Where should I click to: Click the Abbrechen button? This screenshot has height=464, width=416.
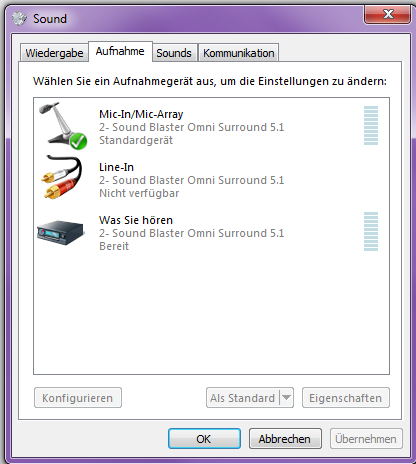pyautogui.click(x=285, y=439)
